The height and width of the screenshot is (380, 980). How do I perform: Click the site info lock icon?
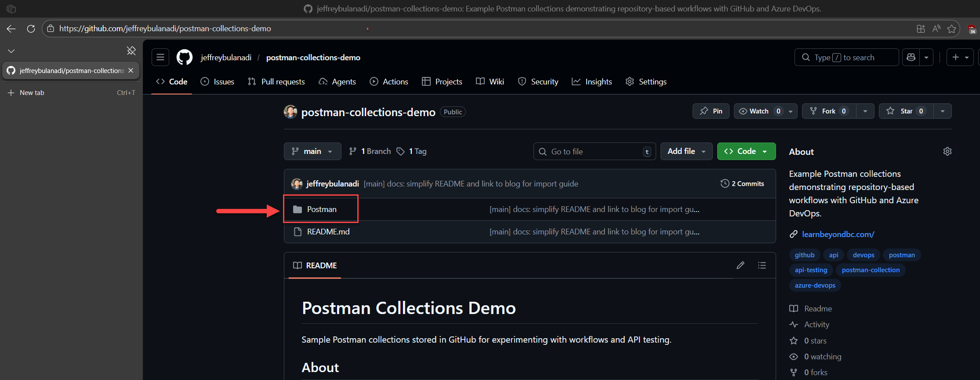[51, 29]
